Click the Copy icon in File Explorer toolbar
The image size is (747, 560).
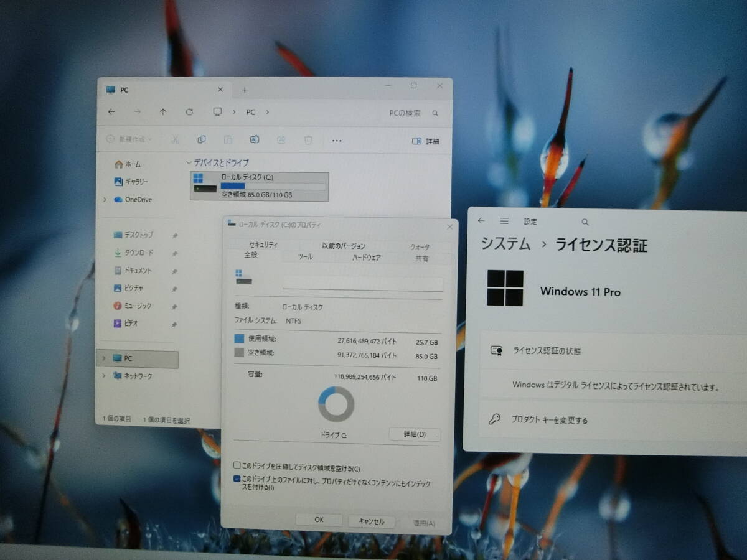(201, 139)
